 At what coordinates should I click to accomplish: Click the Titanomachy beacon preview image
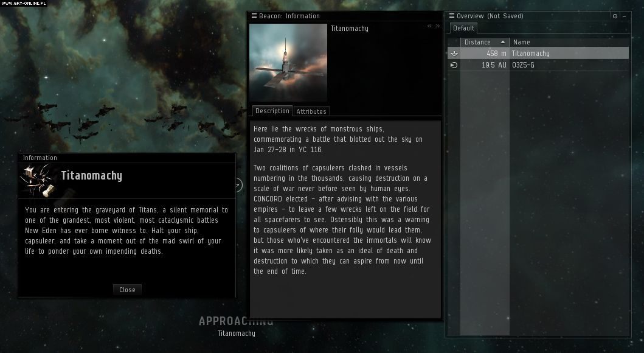point(288,63)
